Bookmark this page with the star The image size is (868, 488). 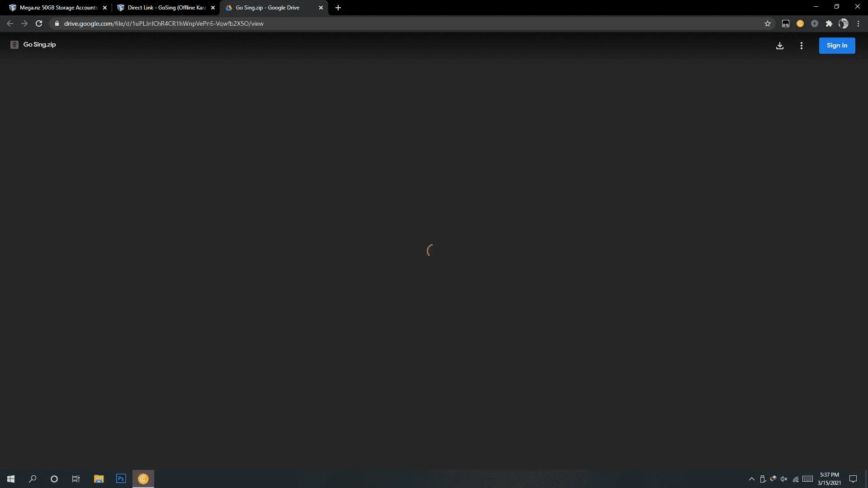coord(768,23)
